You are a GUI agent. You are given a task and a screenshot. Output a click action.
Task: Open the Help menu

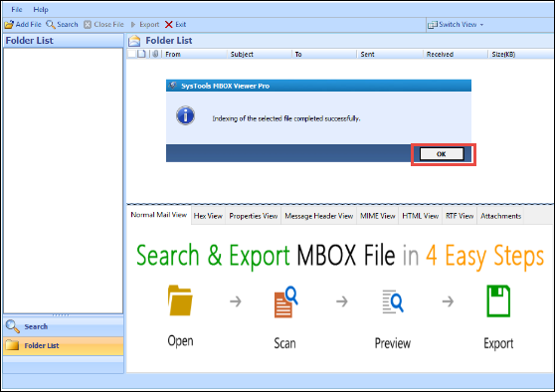pyautogui.click(x=41, y=10)
